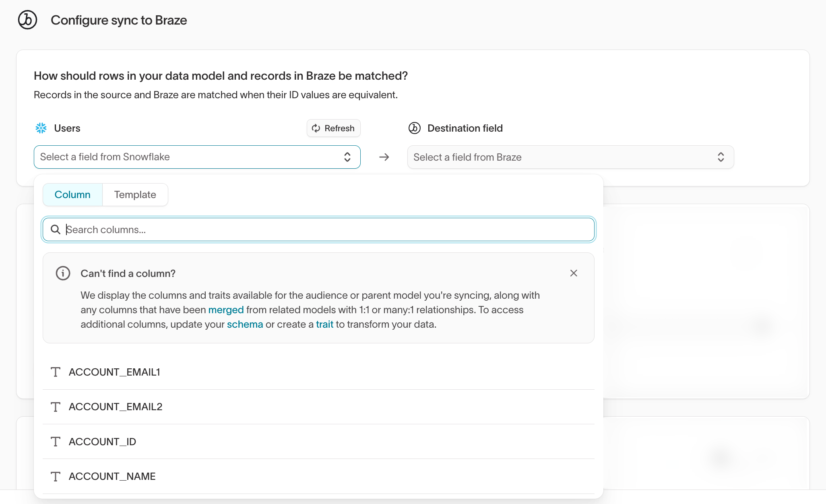Image resolution: width=826 pixels, height=504 pixels.
Task: Click the text type icon for ACCOUNT_NAME
Action: pos(56,477)
